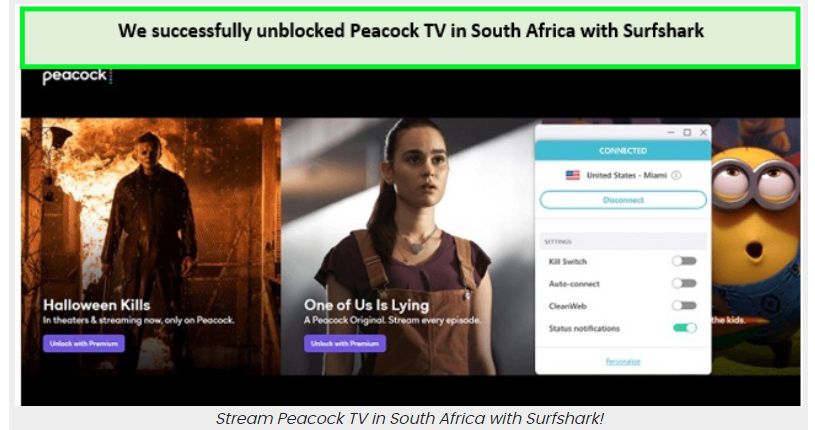Maximize the Surfshark window

pyautogui.click(x=687, y=133)
